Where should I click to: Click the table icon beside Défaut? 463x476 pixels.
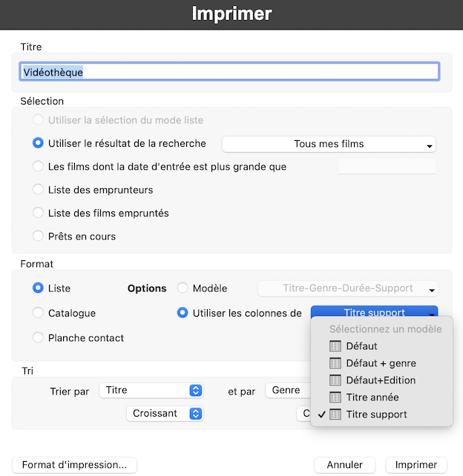tap(335, 346)
